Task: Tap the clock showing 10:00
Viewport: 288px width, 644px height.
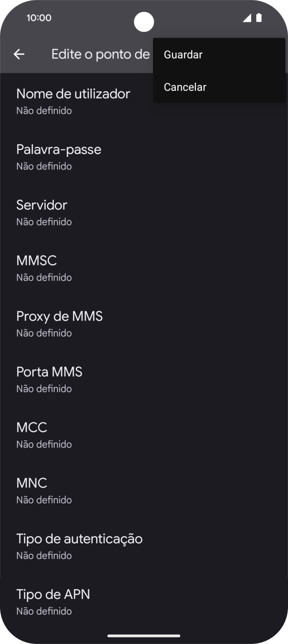Action: tap(40, 18)
